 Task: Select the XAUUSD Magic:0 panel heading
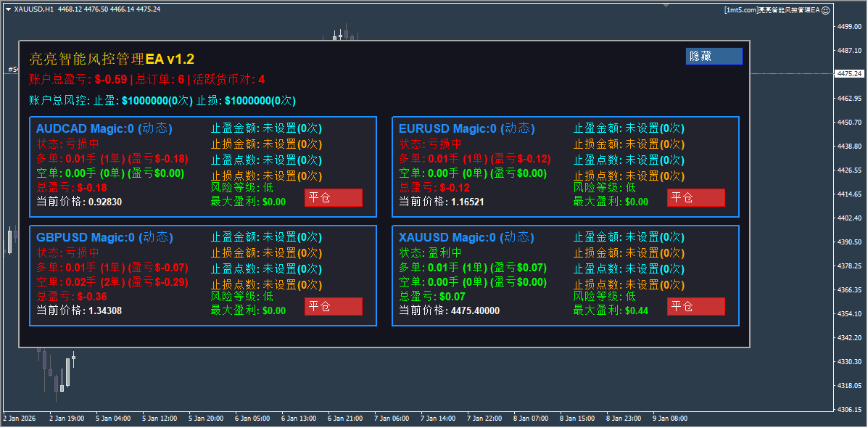(x=466, y=237)
